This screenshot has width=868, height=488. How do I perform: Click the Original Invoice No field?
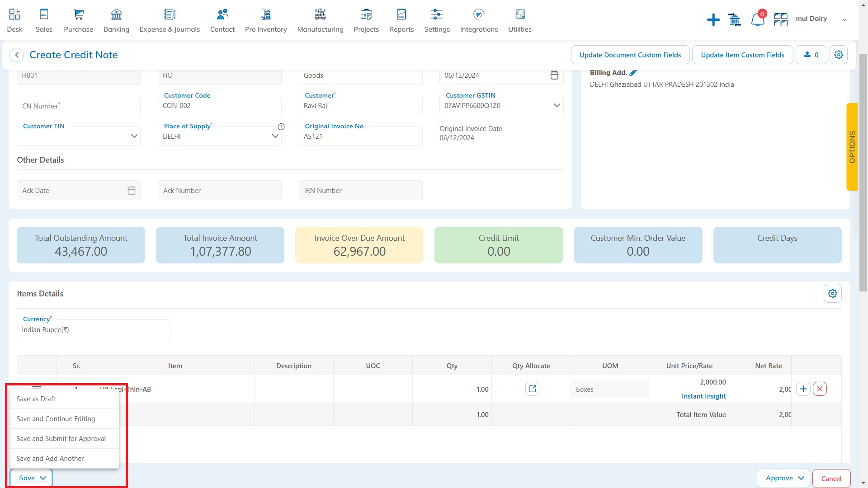[x=360, y=136]
